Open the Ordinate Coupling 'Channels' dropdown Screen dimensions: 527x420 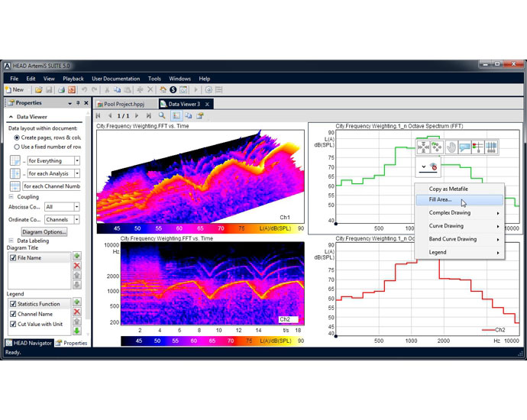tap(76, 220)
